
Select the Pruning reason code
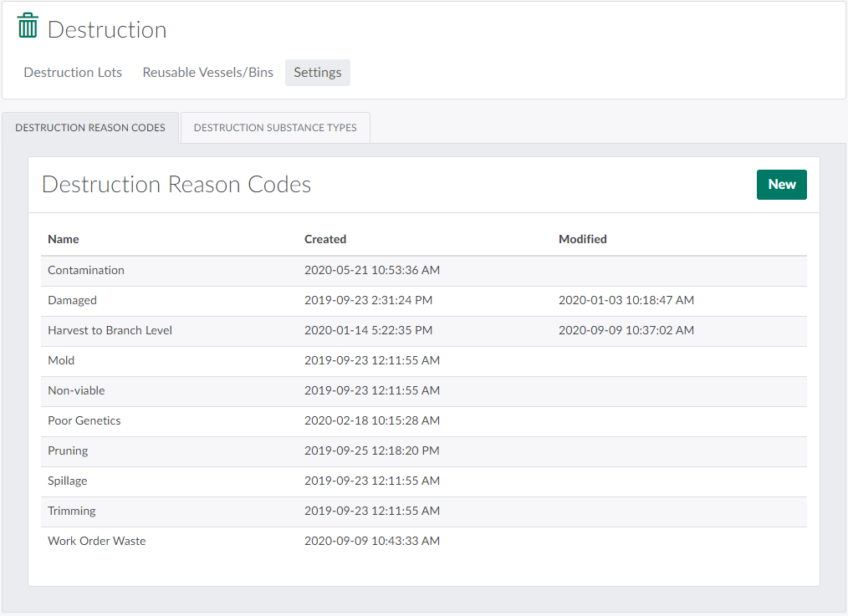68,451
